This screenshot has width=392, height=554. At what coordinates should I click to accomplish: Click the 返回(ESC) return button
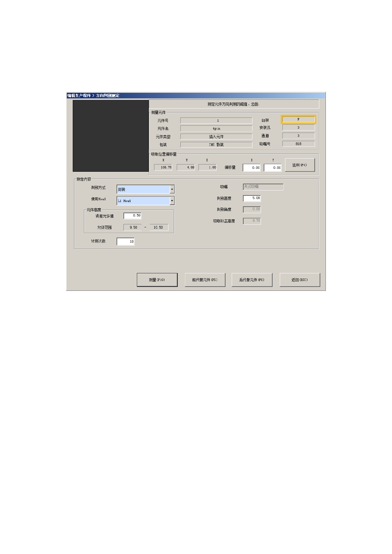pyautogui.click(x=300, y=280)
